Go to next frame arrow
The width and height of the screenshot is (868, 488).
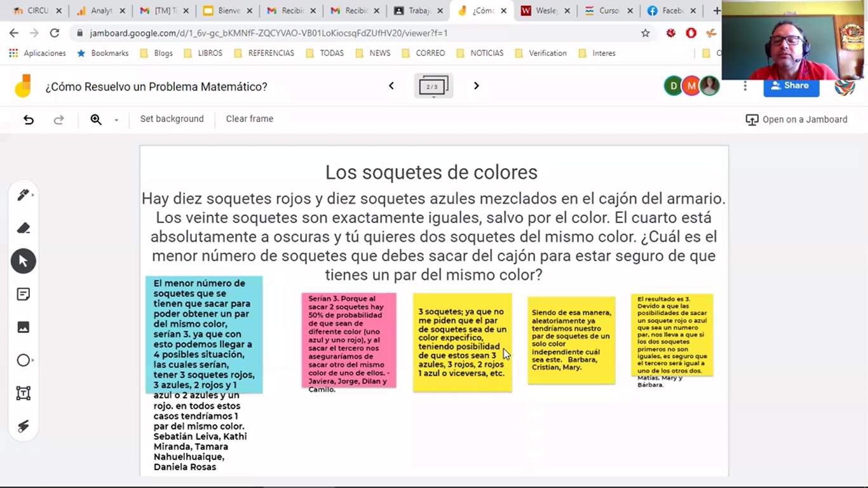pos(477,86)
